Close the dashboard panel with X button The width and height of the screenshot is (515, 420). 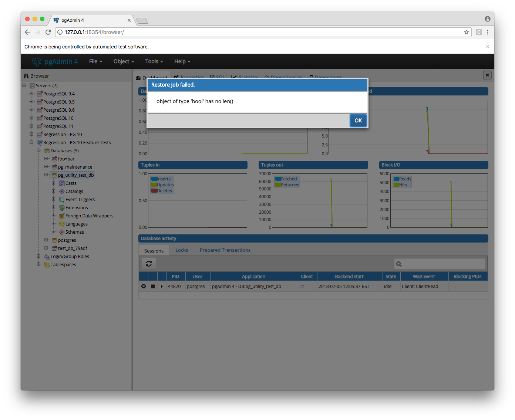(487, 75)
